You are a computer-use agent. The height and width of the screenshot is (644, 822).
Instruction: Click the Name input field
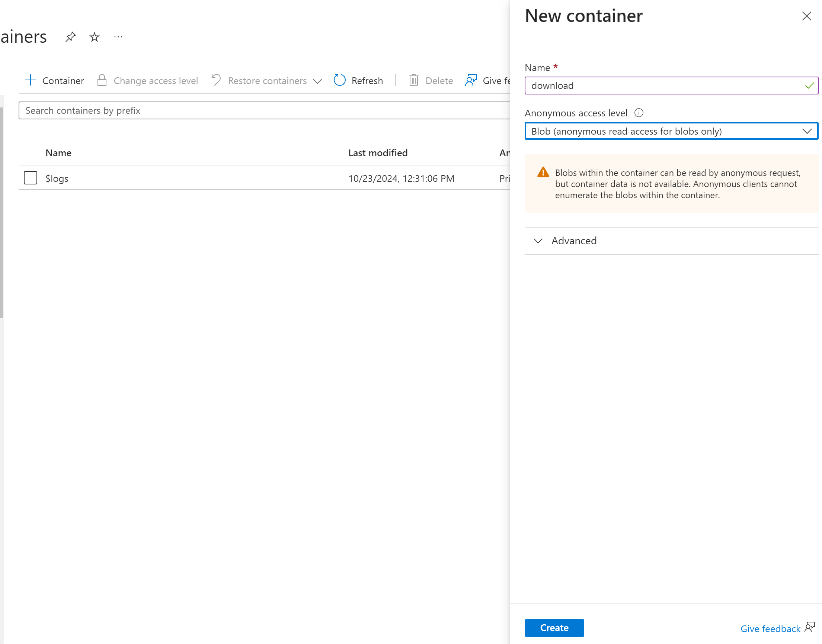tap(664, 86)
